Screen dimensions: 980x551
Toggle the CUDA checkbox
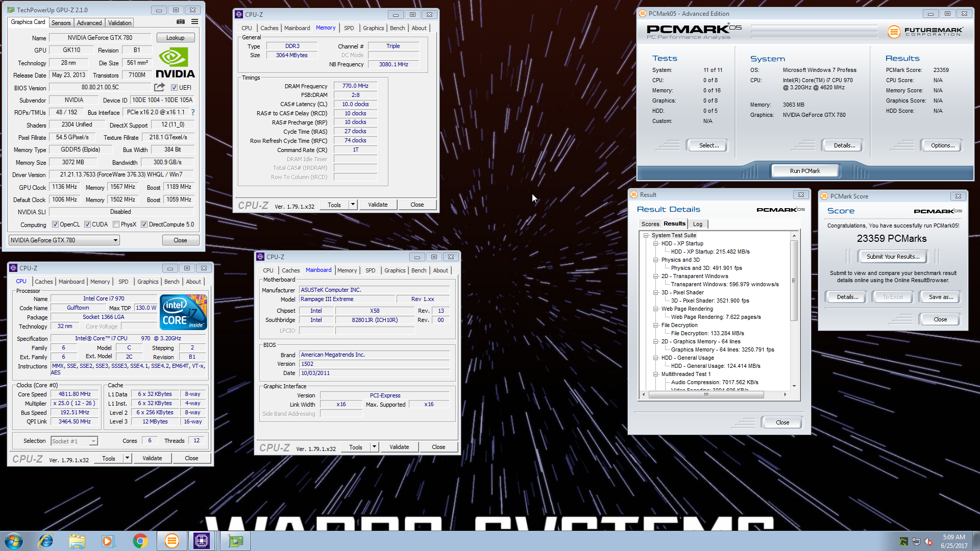click(x=88, y=224)
